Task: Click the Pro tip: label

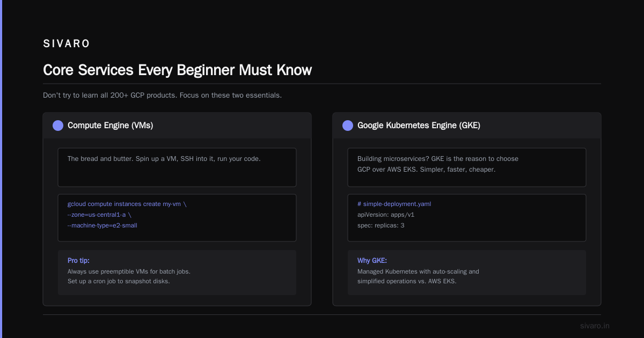Action: tap(78, 261)
